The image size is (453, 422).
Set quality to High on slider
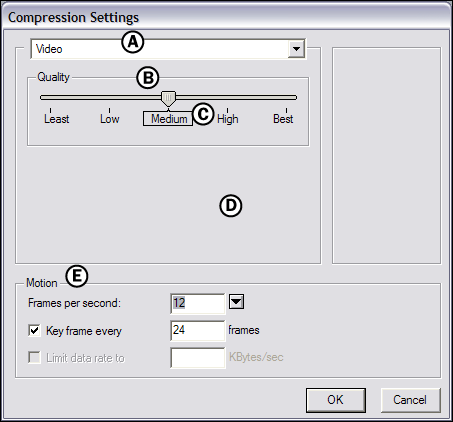pos(228,119)
